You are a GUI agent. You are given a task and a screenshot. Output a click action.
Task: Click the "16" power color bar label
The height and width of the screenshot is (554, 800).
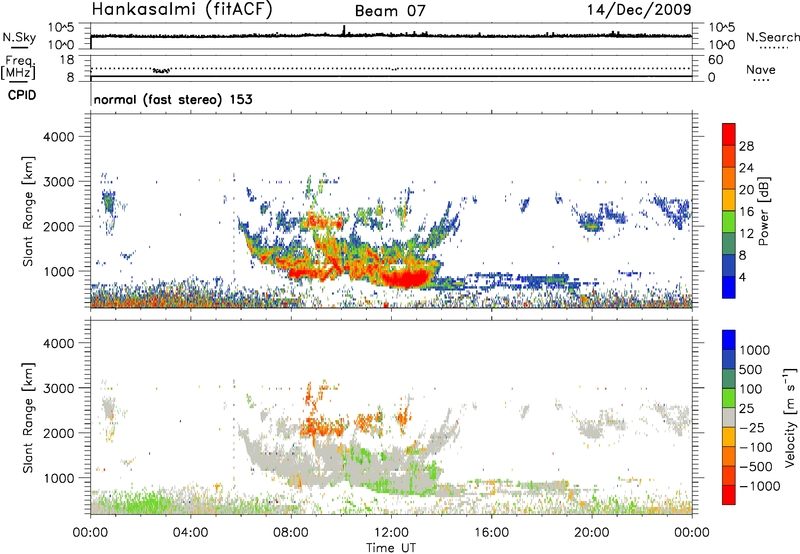tap(746, 212)
